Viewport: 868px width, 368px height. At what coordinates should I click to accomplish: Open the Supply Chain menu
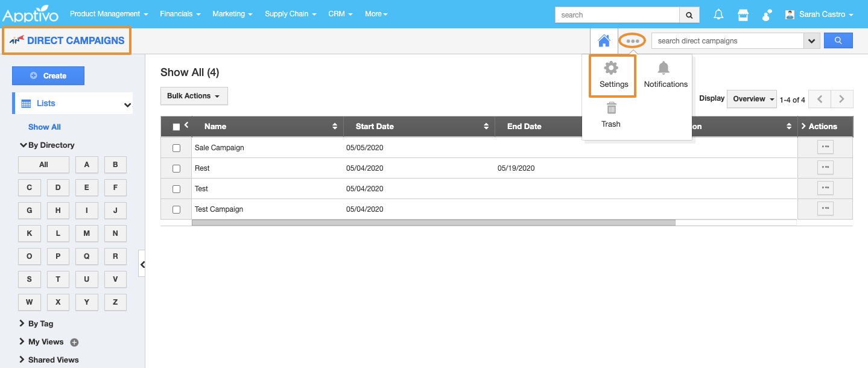point(290,14)
